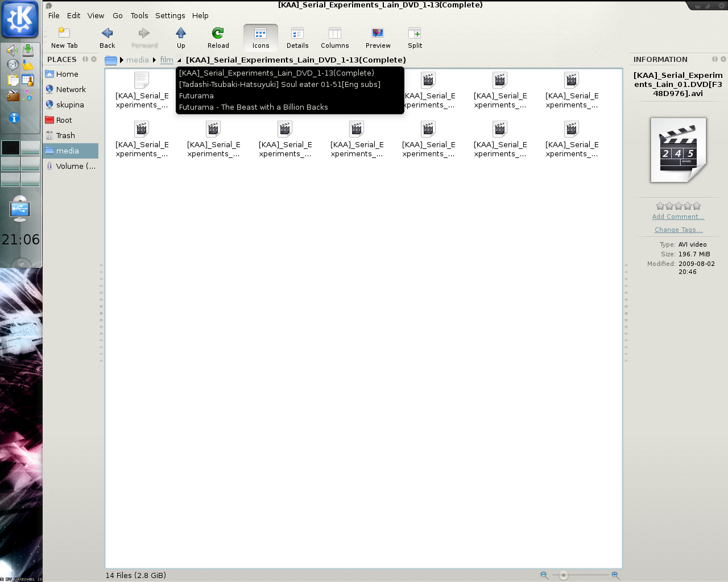
Task: Switch to Columns view mode
Action: tap(334, 38)
